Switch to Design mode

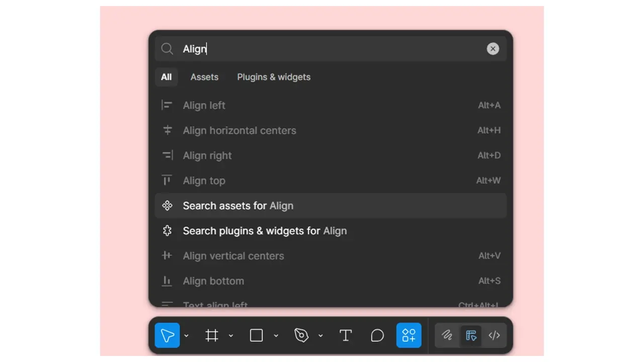tap(471, 335)
